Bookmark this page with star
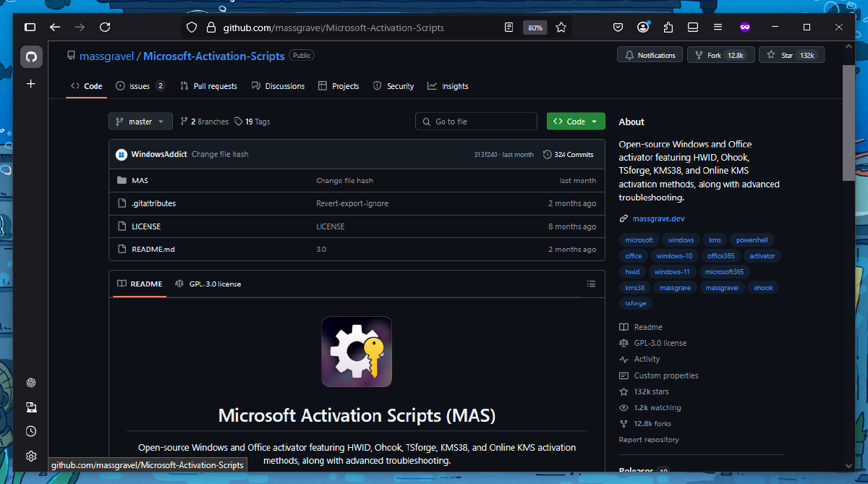This screenshot has width=868, height=484. (561, 27)
